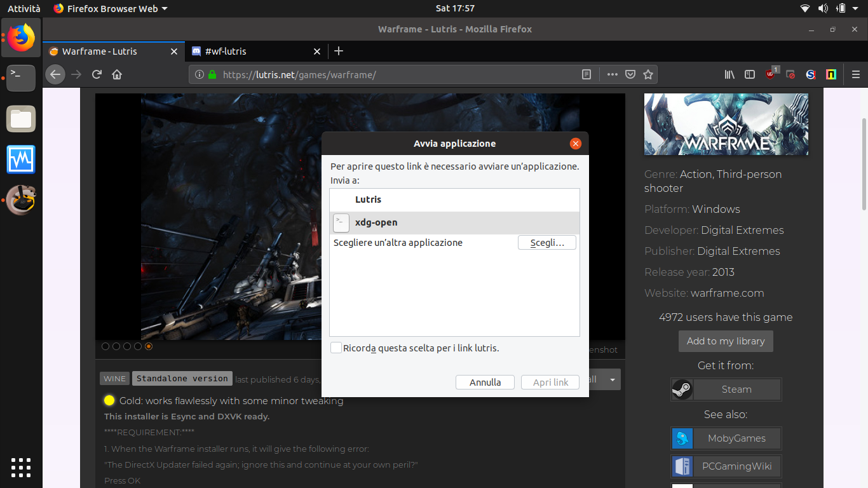Click the WINE runner badge

(115, 379)
